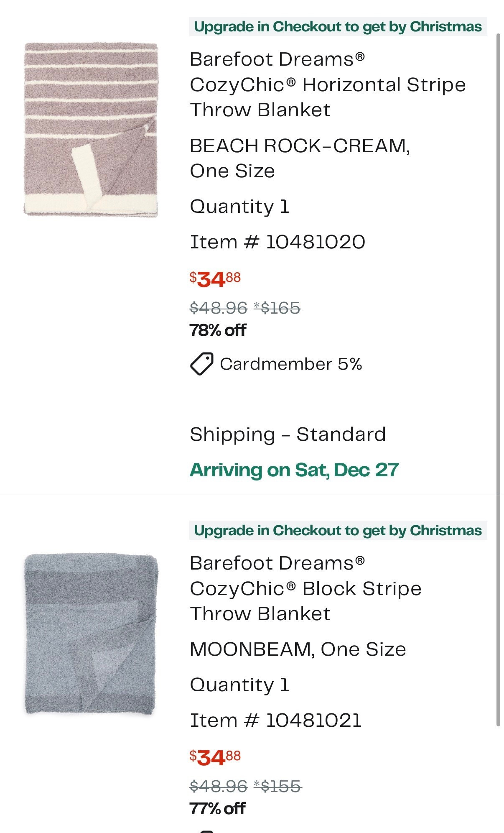
Task: Click the Arriving on Sat, Dec 27 link
Action: click(295, 470)
